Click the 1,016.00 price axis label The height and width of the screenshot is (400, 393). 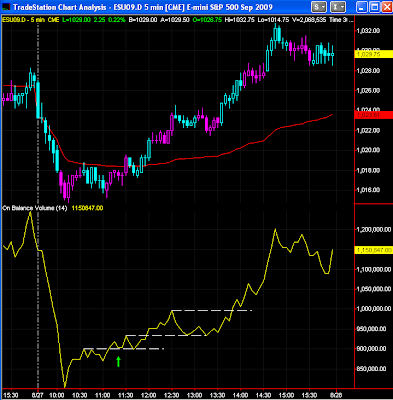(368, 190)
